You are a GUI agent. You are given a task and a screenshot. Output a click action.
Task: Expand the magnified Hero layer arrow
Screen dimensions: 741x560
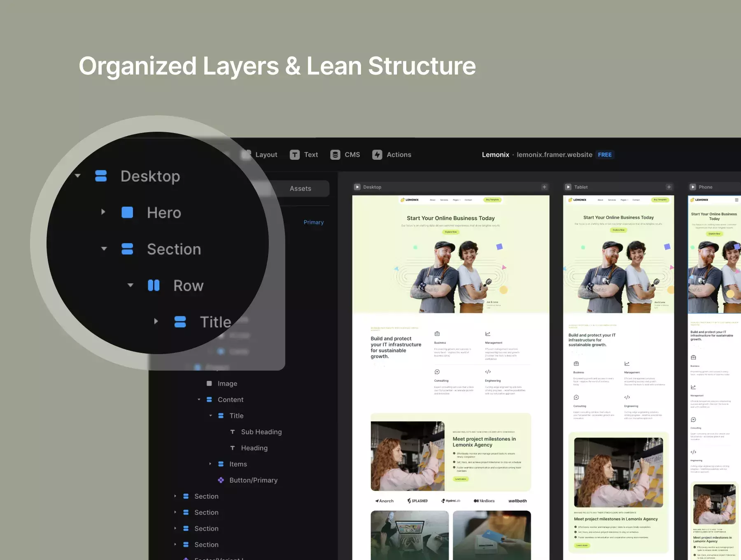coord(103,212)
